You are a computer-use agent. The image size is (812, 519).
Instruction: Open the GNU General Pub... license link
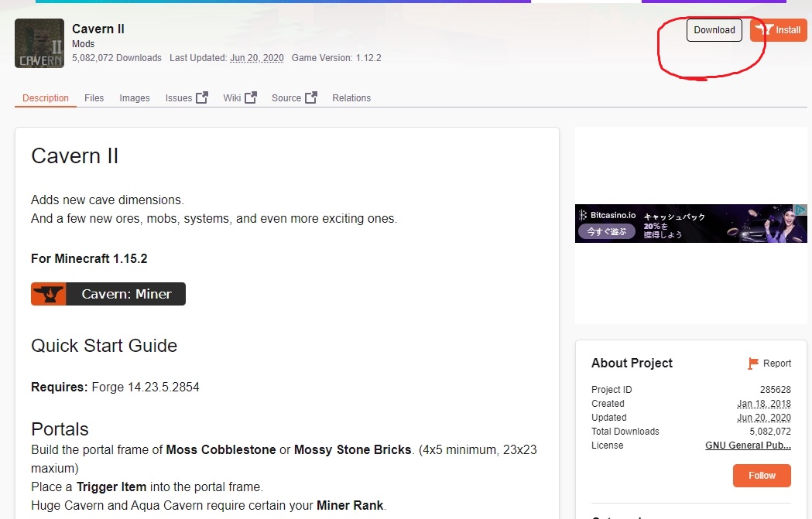pos(748,446)
